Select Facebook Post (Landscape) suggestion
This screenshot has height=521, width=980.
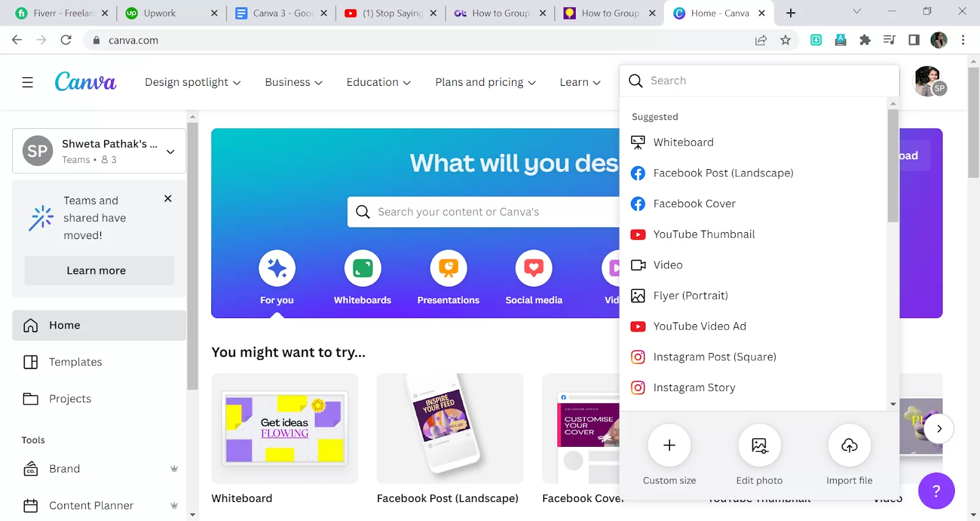[x=753, y=173]
